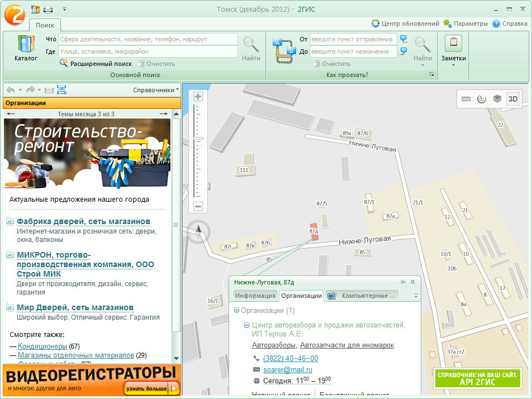532x399 pixels.
Task: Open Фабрика дверей, сеть магазинов link
Action: tap(83, 221)
